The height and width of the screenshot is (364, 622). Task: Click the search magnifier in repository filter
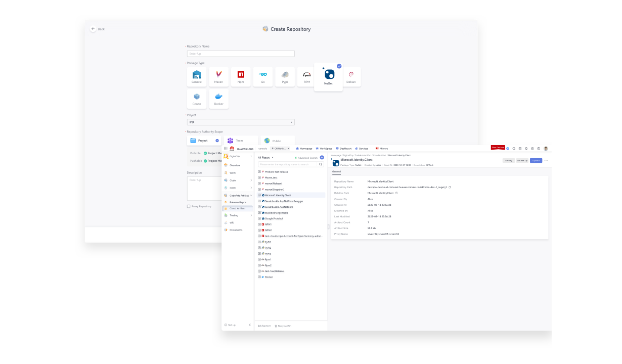pos(321,164)
